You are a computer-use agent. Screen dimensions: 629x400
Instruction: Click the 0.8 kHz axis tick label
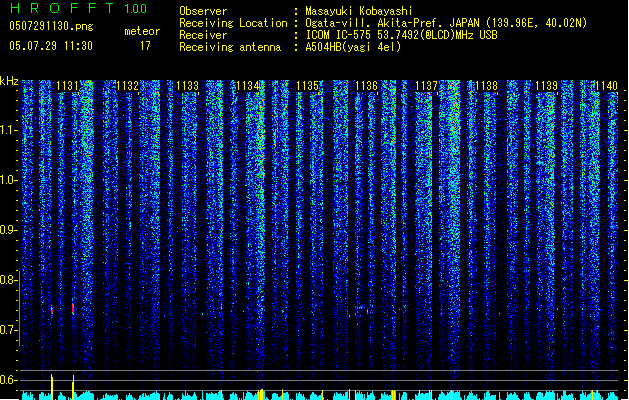(8, 280)
